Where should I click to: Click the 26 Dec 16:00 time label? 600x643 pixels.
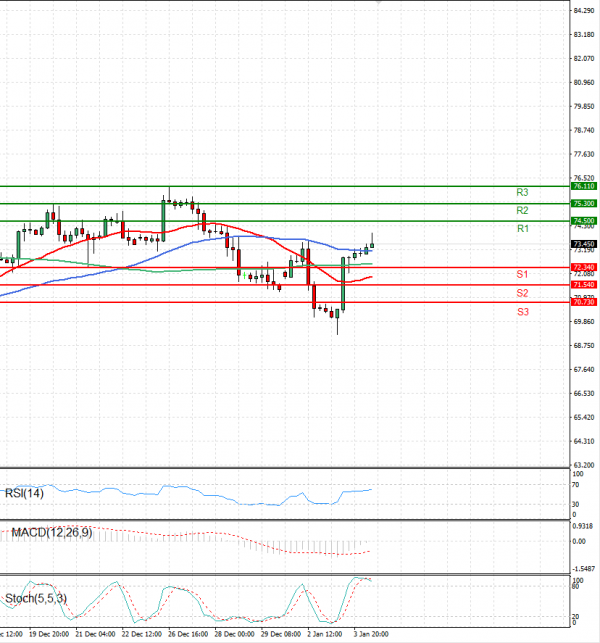(188, 634)
